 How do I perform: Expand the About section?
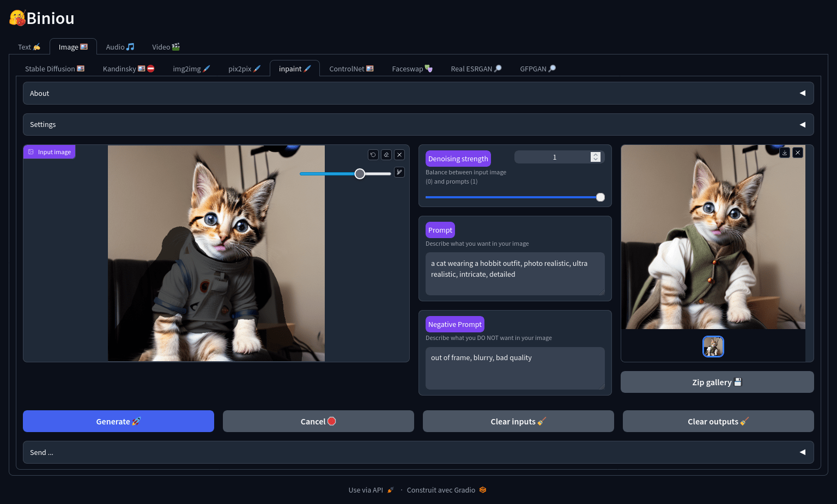(418, 93)
